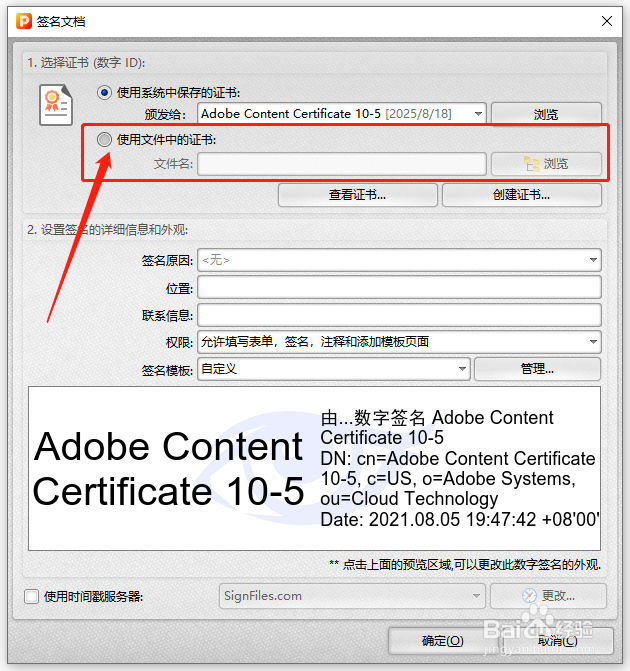The image size is (630, 671).
Task: Click 浏览 button next to certificate dropdown
Action: coord(546,114)
